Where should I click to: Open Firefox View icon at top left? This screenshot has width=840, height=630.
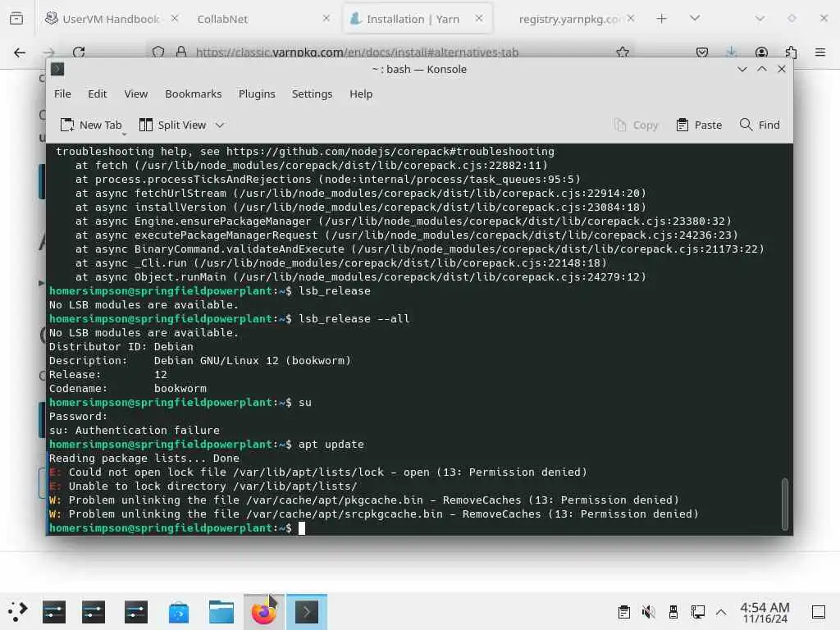pyautogui.click(x=16, y=19)
